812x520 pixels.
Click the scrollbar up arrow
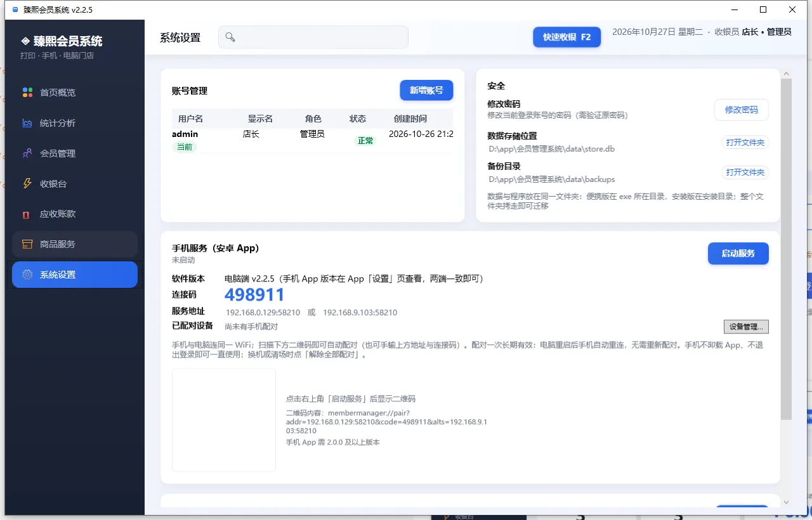pyautogui.click(x=787, y=73)
